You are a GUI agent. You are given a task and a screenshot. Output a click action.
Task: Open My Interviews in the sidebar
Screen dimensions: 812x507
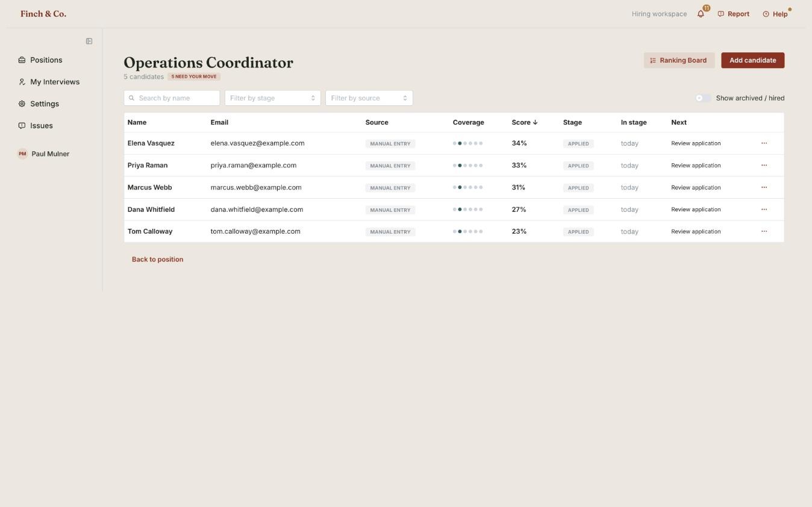point(49,82)
